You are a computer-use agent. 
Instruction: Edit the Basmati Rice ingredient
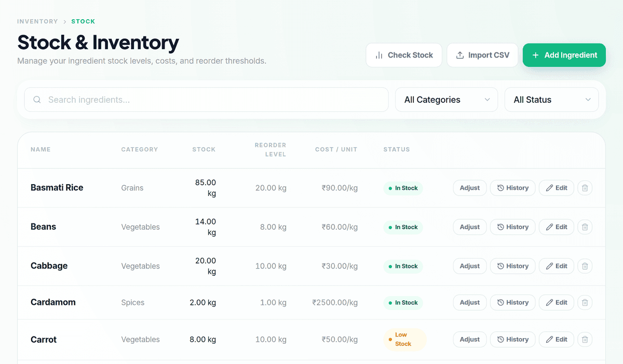pyautogui.click(x=557, y=188)
